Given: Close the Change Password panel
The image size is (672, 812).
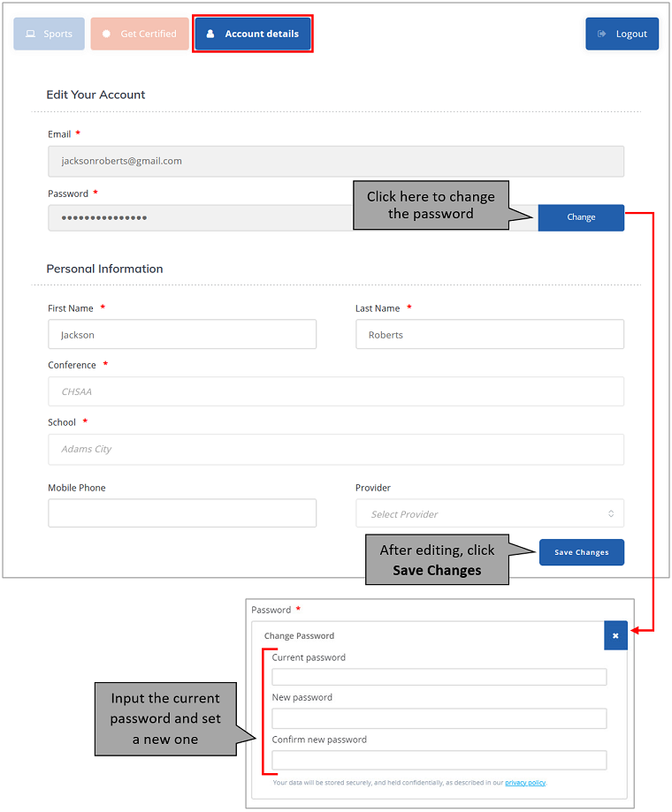Looking at the screenshot, I should 615,635.
